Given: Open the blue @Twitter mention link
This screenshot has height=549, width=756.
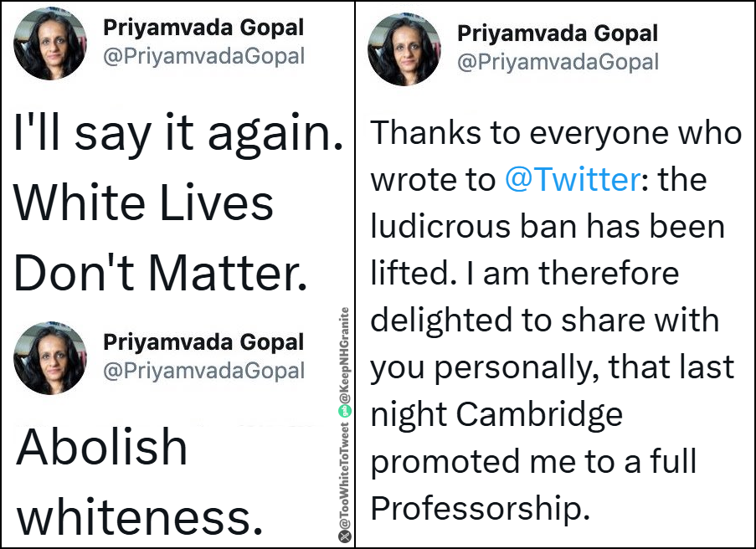Looking at the screenshot, I should (x=573, y=179).
